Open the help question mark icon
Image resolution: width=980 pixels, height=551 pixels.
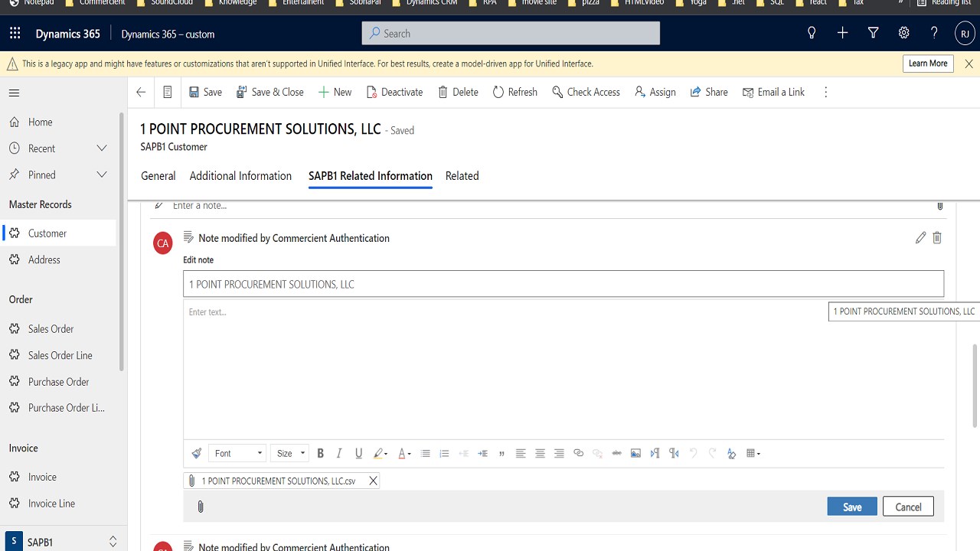(934, 33)
